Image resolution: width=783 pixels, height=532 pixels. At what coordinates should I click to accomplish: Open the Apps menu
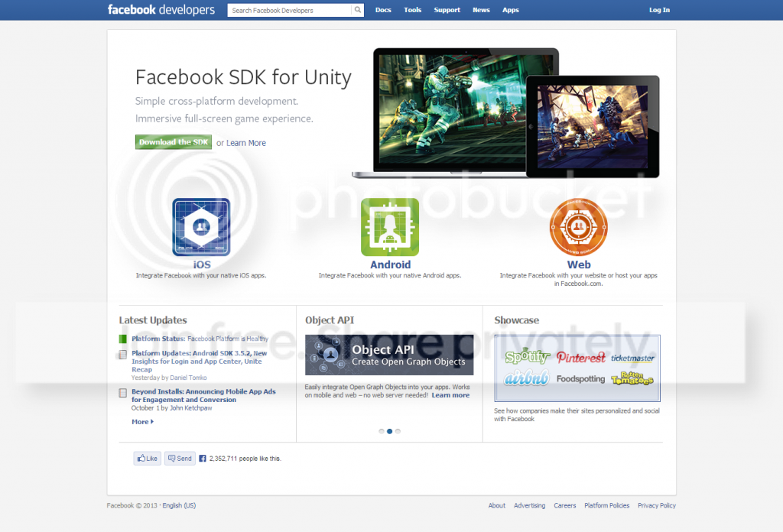(x=510, y=10)
